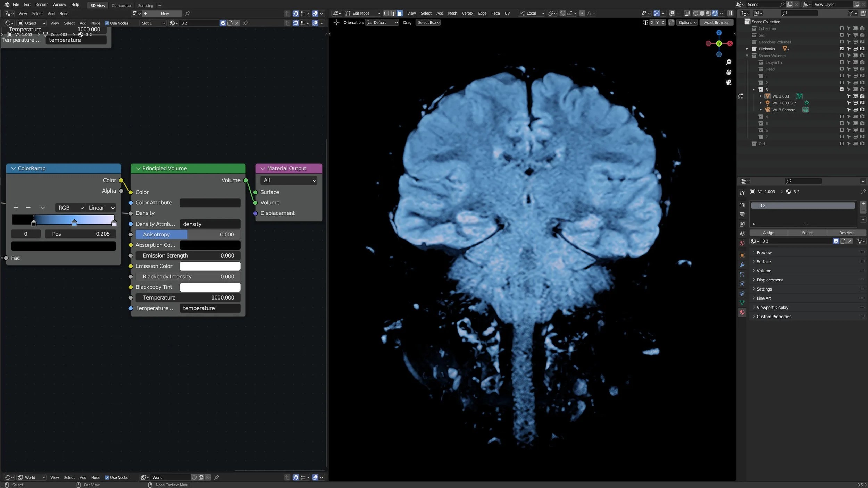Open the Linear interpolation dropdown
Viewport: 868px width, 488px height.
pos(101,208)
